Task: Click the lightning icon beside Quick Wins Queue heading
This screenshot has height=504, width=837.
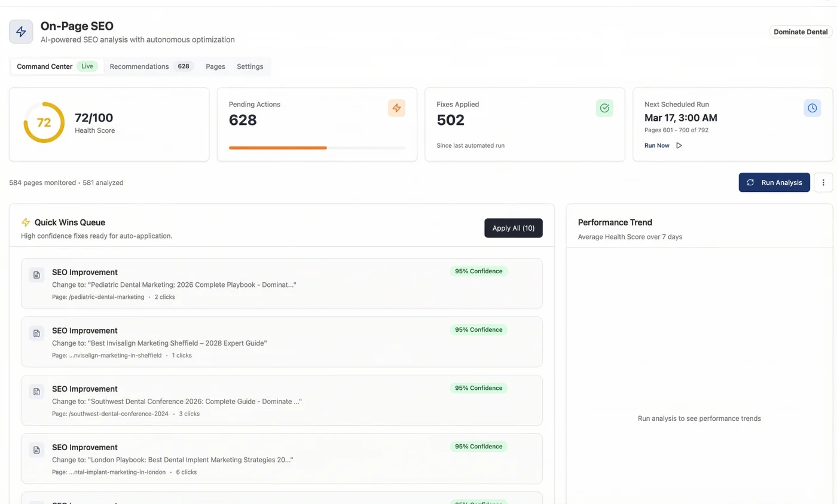Action: pyautogui.click(x=25, y=222)
